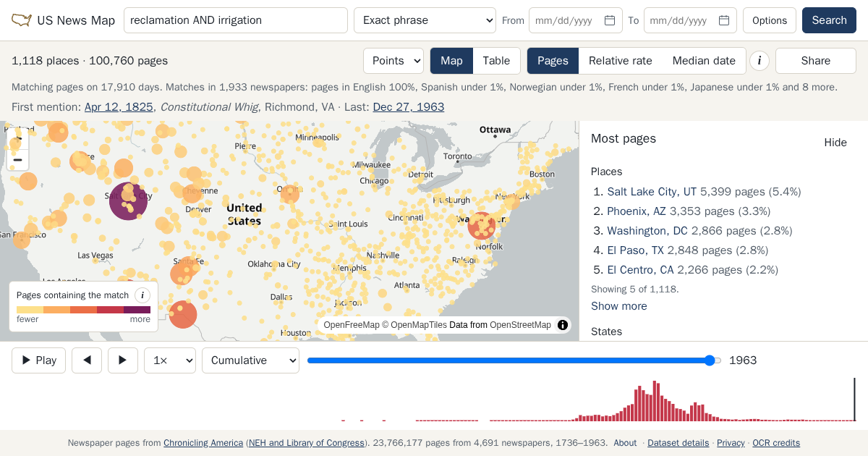Click the US News Map title
This screenshot has height=456, width=868.
(76, 20)
